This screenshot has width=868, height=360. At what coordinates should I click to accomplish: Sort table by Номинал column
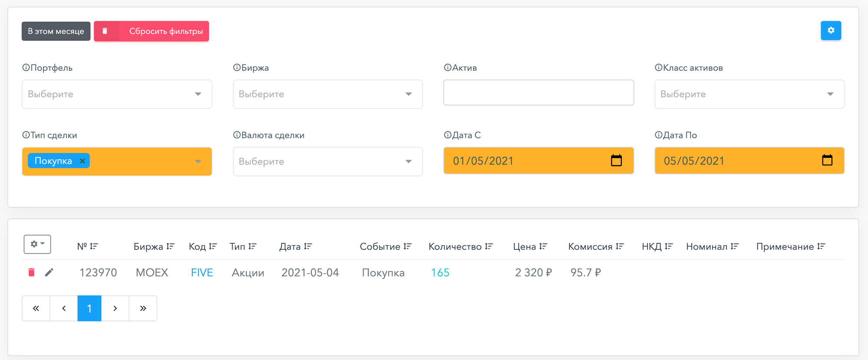pos(734,246)
